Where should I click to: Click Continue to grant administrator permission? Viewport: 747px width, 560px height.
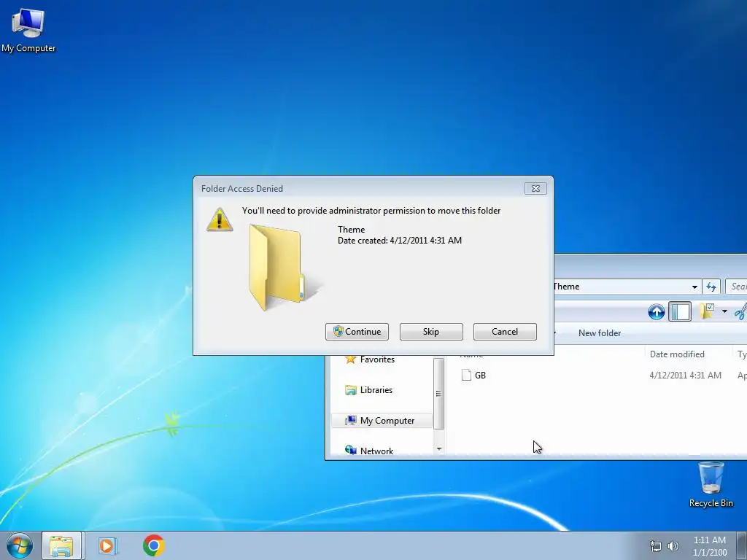point(357,332)
